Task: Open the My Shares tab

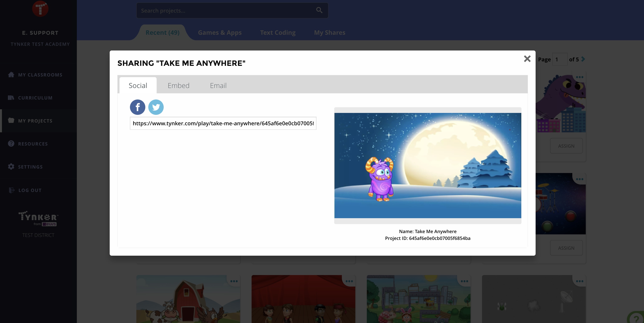Action: tap(329, 32)
